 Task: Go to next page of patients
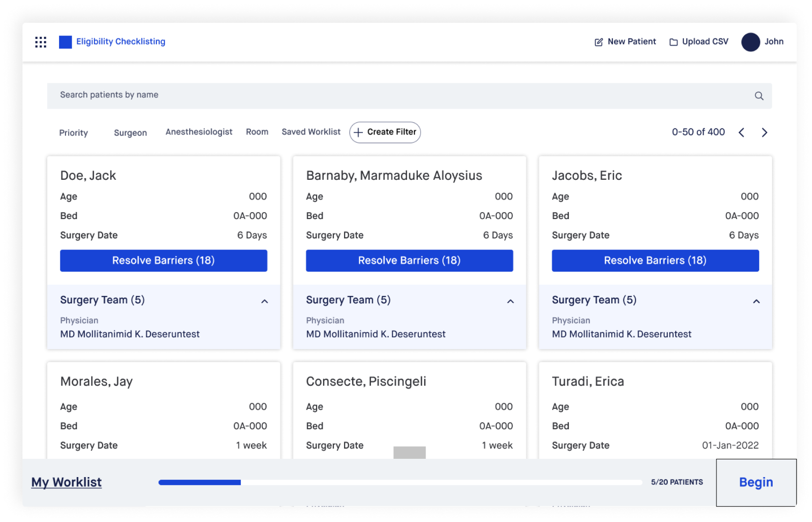(764, 132)
